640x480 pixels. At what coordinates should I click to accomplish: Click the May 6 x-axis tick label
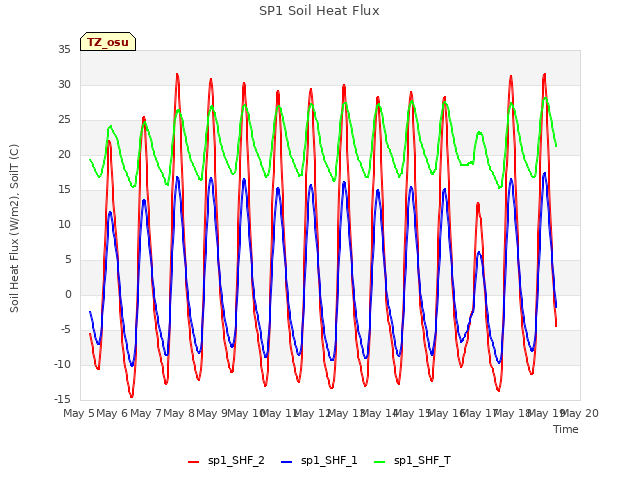(x=112, y=413)
